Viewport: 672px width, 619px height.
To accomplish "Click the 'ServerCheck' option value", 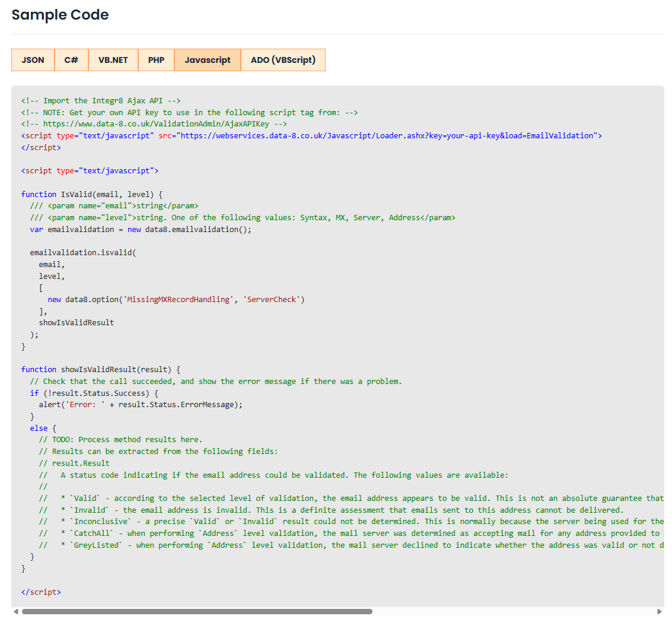I will point(273,300).
